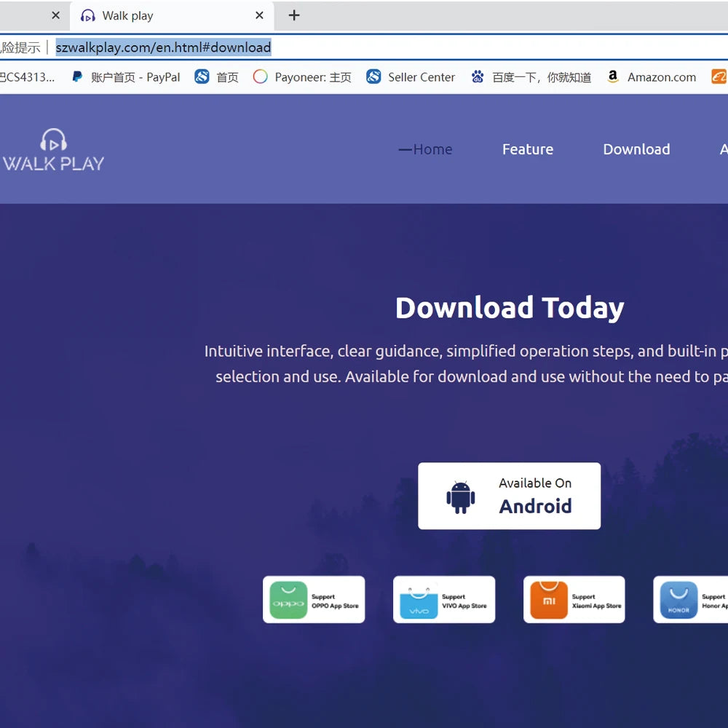
Task: Open the PayPal bookmark
Action: [x=126, y=77]
